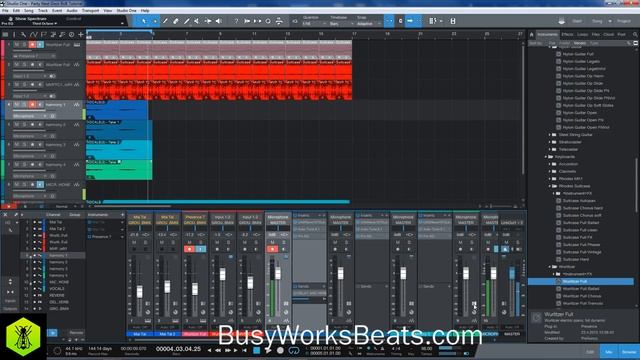Select Wurlitzer Full Ballad preset
This screenshot has width=640, height=360.
pos(580,289)
